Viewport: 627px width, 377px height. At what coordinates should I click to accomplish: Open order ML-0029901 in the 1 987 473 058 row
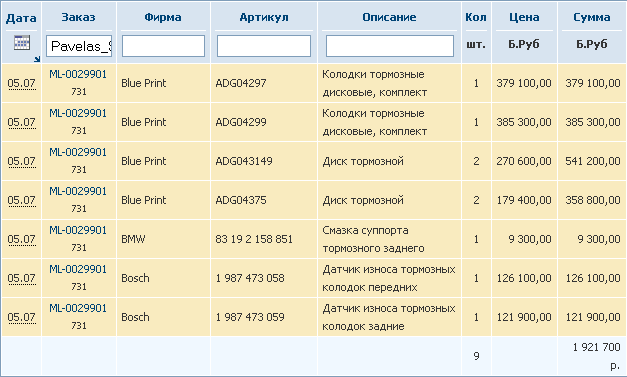78,269
